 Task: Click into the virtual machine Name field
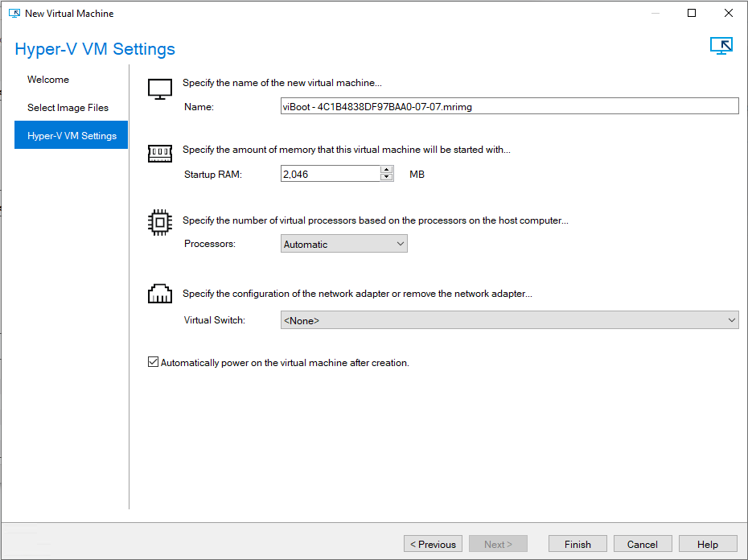[x=508, y=106]
